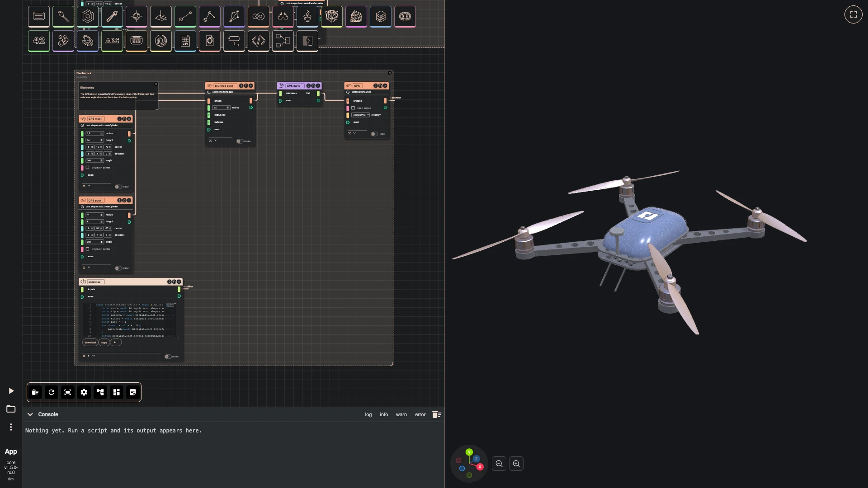The height and width of the screenshot is (488, 868).
Task: Click the 'download' button in antennas node
Action: tap(90, 343)
